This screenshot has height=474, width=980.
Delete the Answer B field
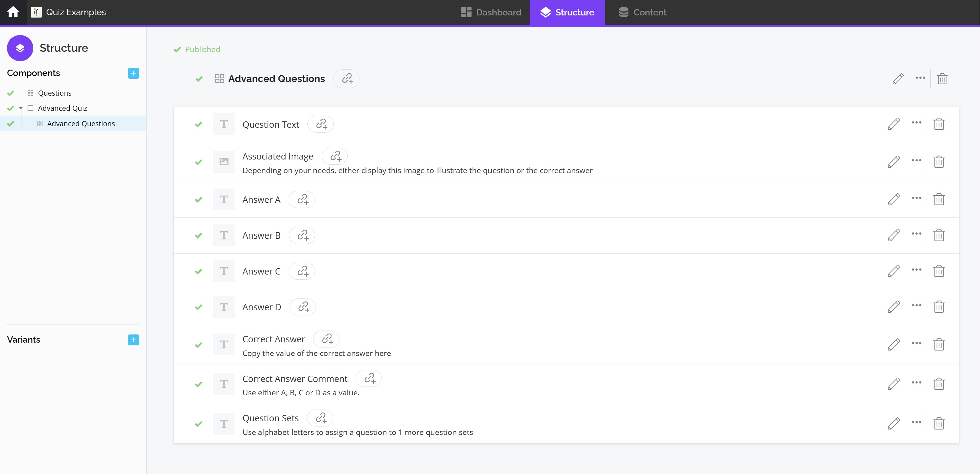(939, 235)
